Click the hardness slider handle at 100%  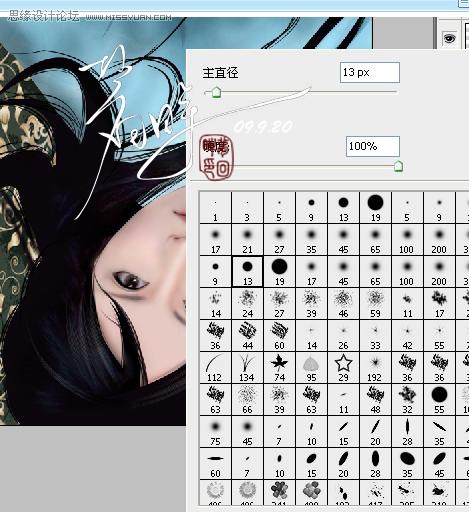pos(398,166)
